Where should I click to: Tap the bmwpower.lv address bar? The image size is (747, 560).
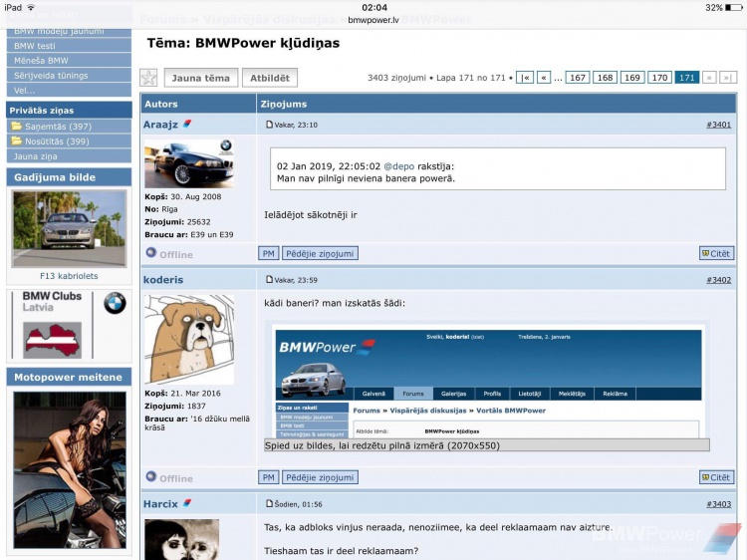coord(373,20)
